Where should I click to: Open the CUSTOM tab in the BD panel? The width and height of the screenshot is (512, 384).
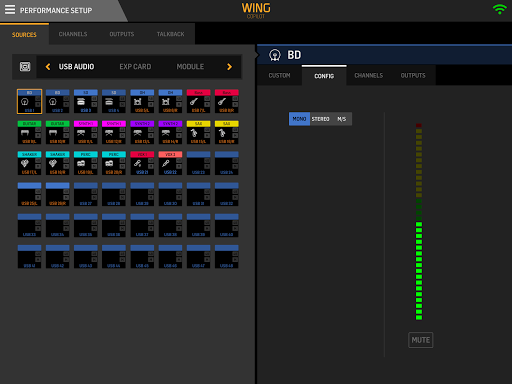(x=279, y=76)
